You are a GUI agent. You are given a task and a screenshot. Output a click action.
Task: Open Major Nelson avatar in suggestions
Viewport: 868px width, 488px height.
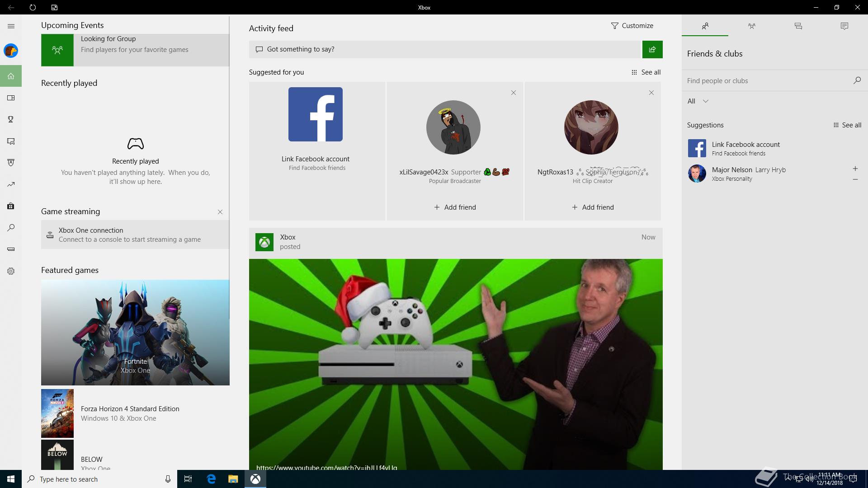point(697,174)
